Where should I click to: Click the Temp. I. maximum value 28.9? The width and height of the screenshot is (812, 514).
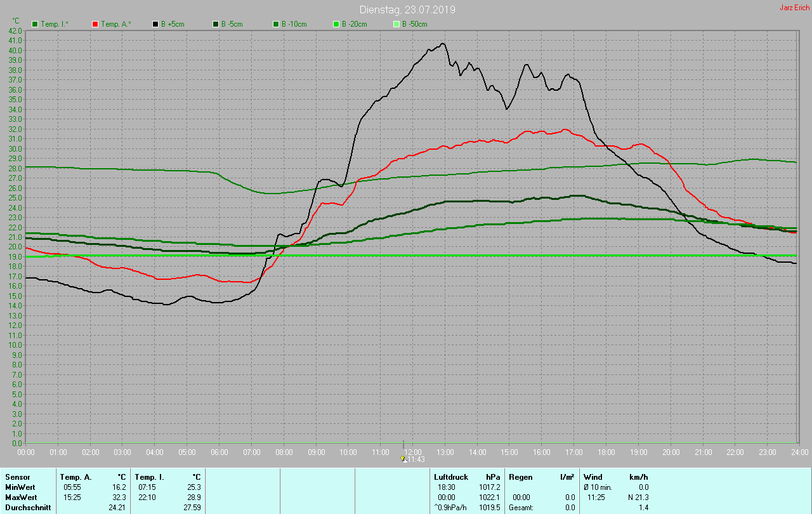(x=193, y=498)
